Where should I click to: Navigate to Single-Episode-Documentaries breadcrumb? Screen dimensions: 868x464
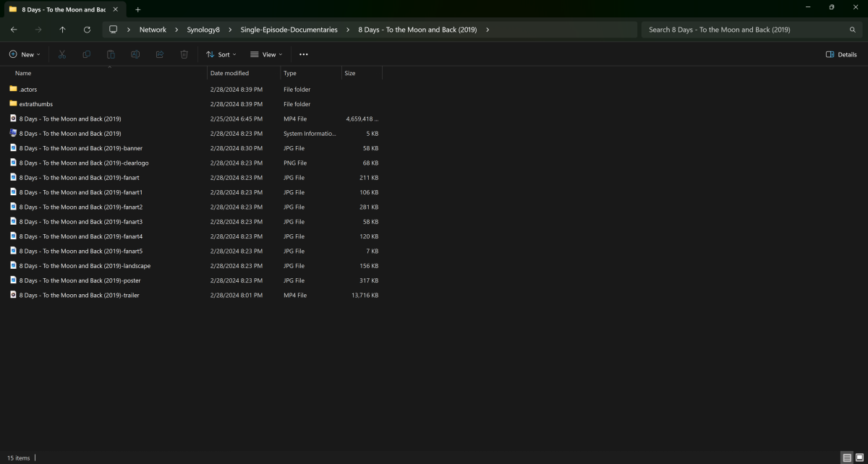(289, 30)
